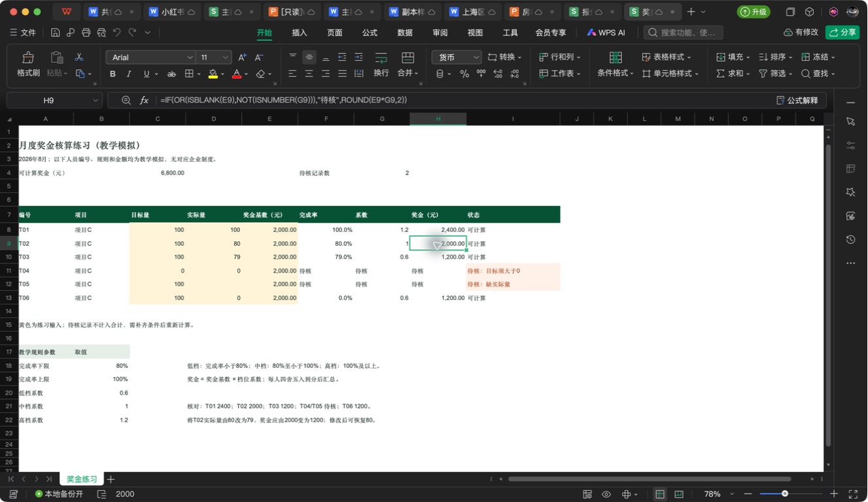The width and height of the screenshot is (868, 502).
Task: Toggle bold formatting
Action: (x=113, y=74)
